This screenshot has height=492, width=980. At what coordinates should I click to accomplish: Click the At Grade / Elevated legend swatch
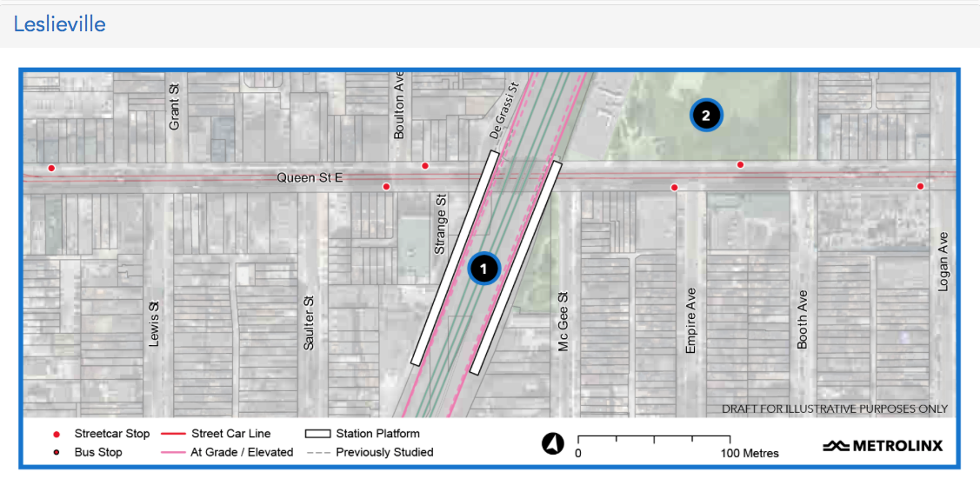pos(173,453)
